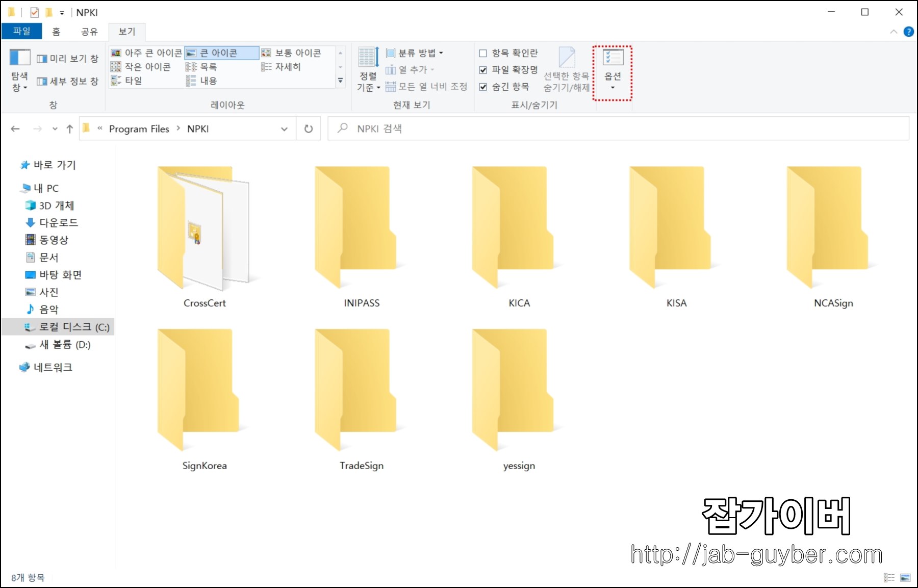Select 자세히 details layout
The width and height of the screenshot is (918, 588).
point(281,67)
